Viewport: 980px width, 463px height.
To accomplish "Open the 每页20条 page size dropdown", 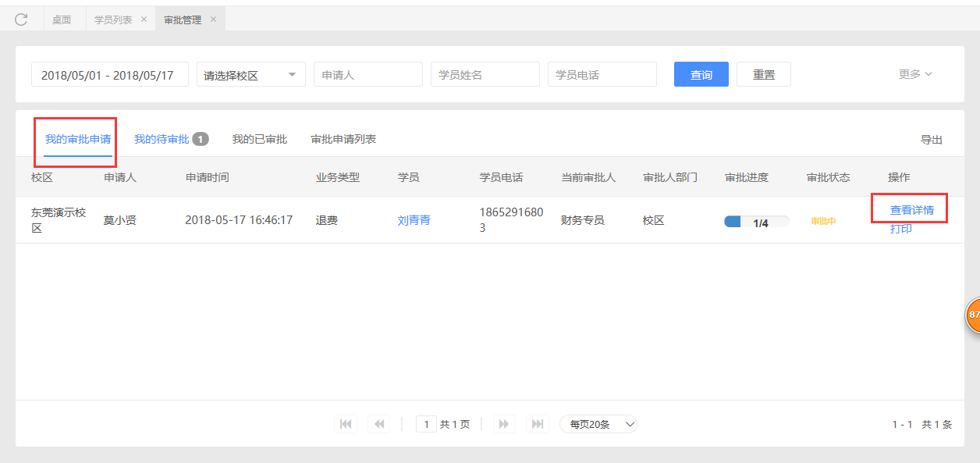I will point(598,424).
